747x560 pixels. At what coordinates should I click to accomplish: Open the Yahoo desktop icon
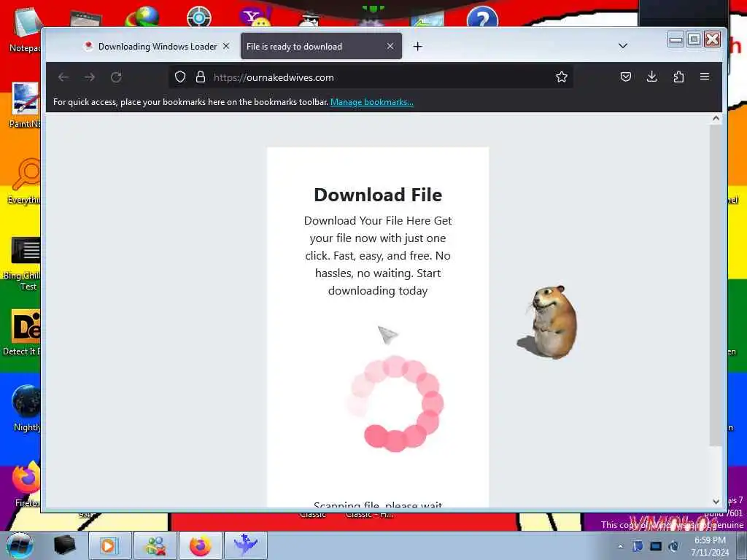(x=256, y=17)
